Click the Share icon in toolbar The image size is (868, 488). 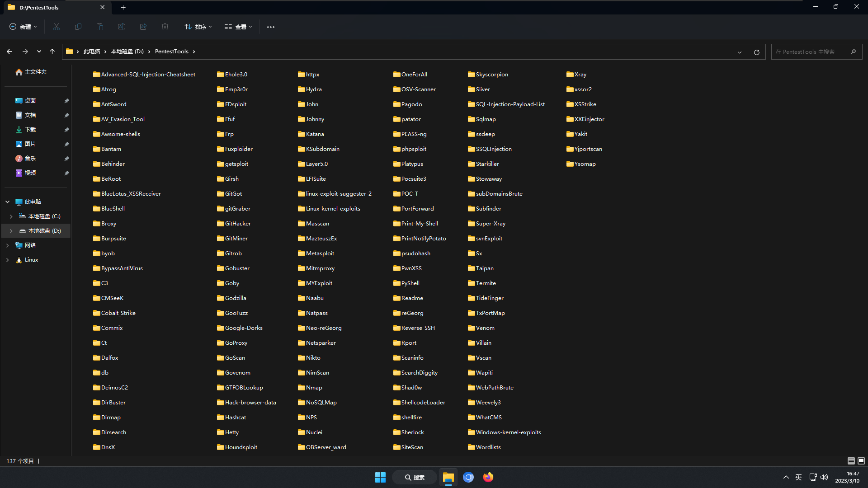[x=143, y=27]
